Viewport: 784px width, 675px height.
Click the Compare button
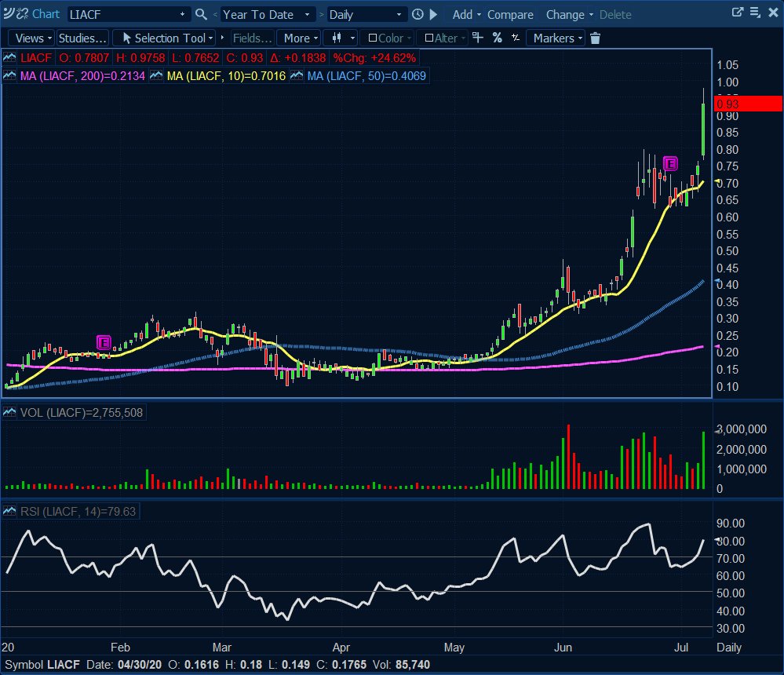[510, 14]
